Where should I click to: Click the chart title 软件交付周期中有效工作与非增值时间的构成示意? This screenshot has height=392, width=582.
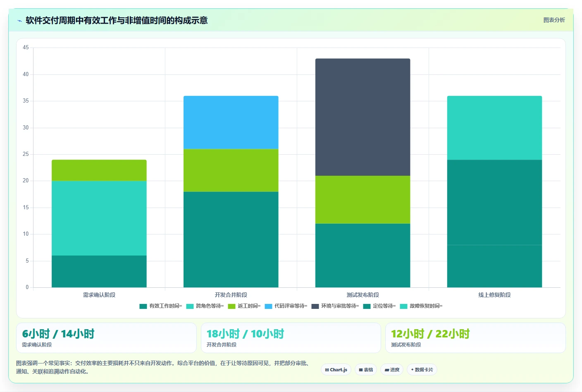(117, 20)
